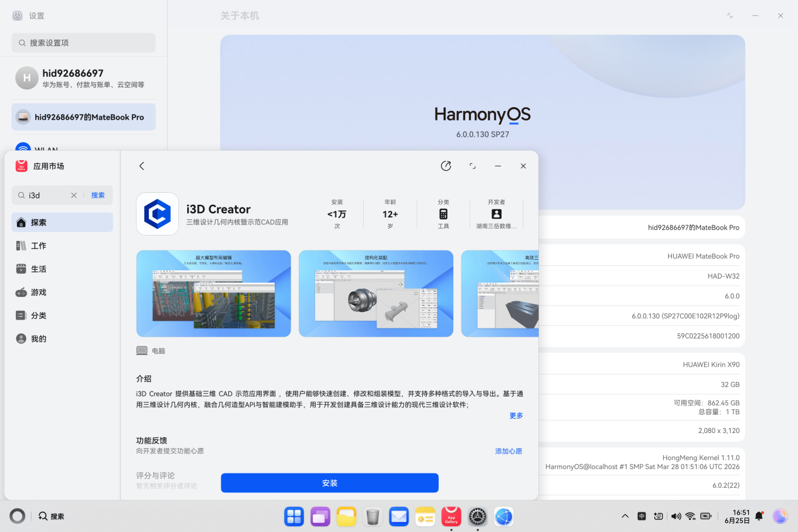Image resolution: width=798 pixels, height=532 pixels.
Task: Select the 生活 sidebar item
Action: [x=62, y=269]
